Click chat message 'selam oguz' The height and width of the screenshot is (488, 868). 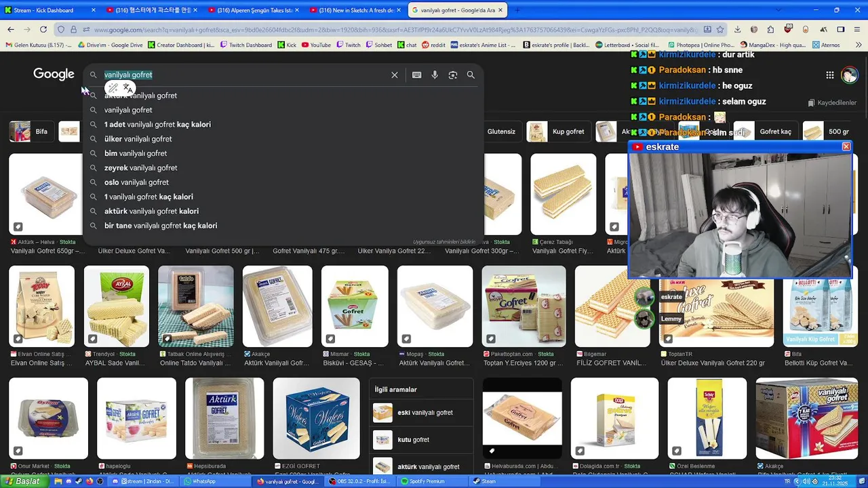(x=744, y=101)
